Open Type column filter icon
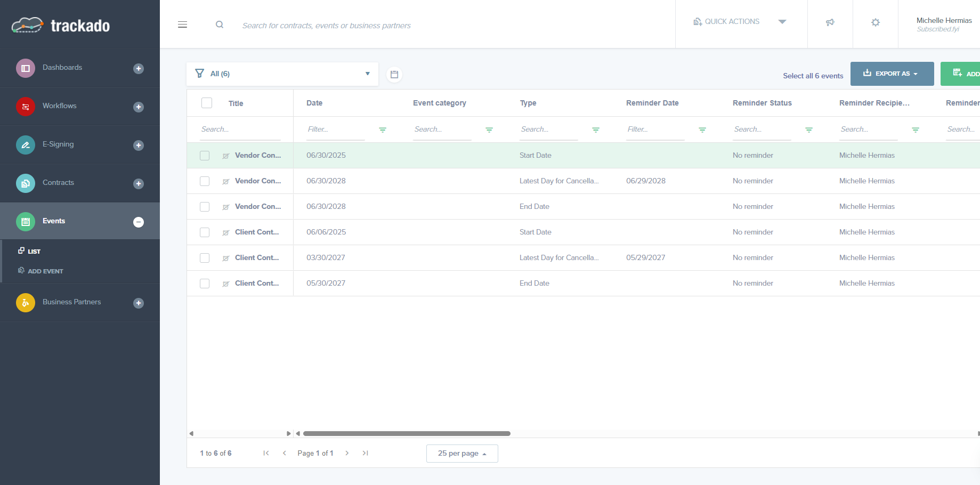980x485 pixels. coord(596,130)
